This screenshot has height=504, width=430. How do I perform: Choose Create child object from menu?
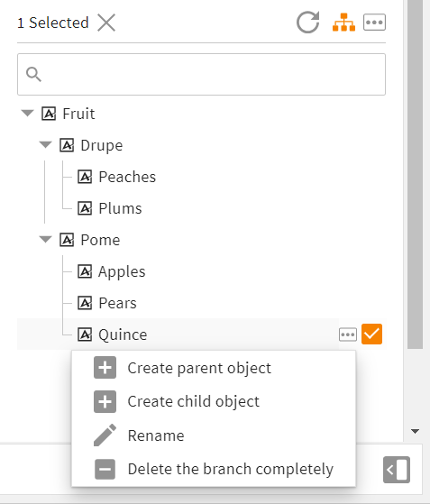[194, 401]
